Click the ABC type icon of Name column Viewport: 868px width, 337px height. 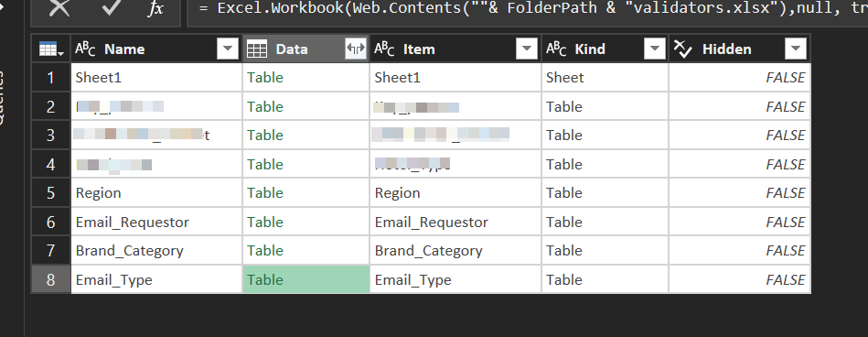pyautogui.click(x=85, y=49)
